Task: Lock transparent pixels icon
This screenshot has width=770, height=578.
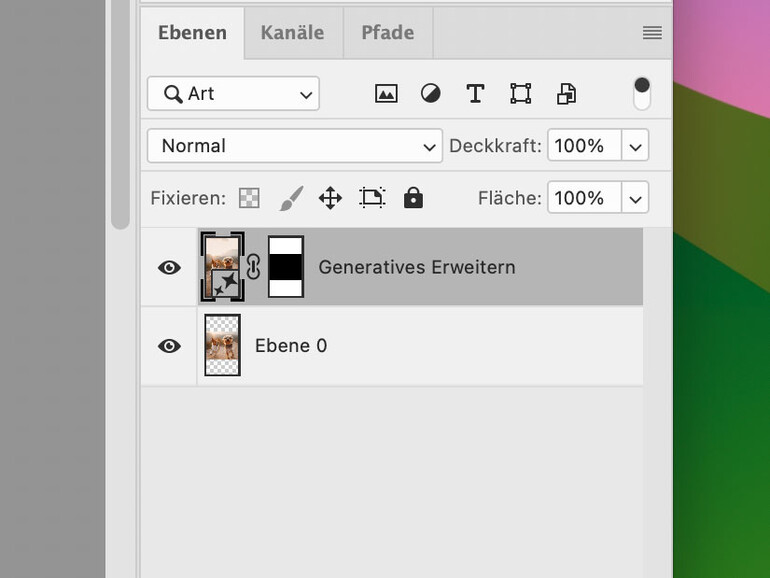Action: (x=249, y=198)
